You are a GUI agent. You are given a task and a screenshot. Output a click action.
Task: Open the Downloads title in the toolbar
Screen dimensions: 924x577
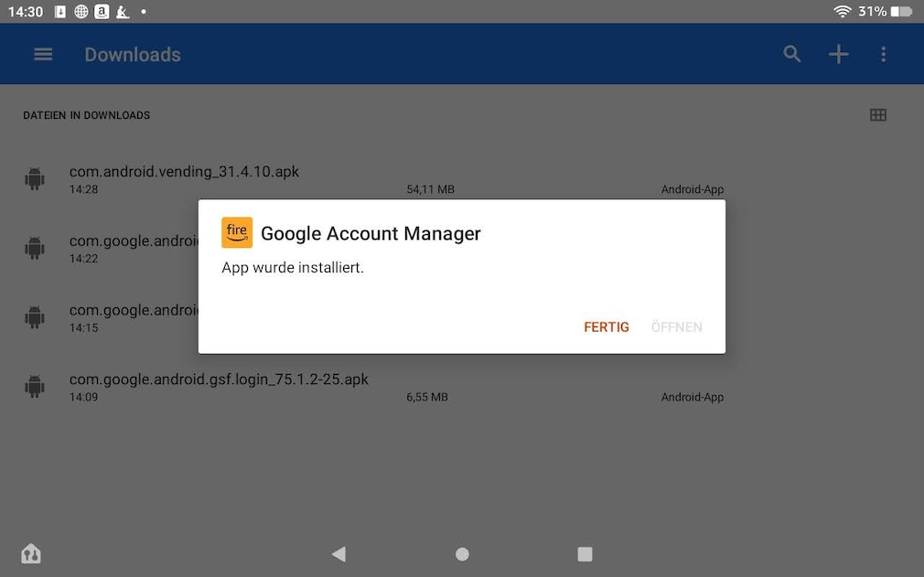pos(132,54)
